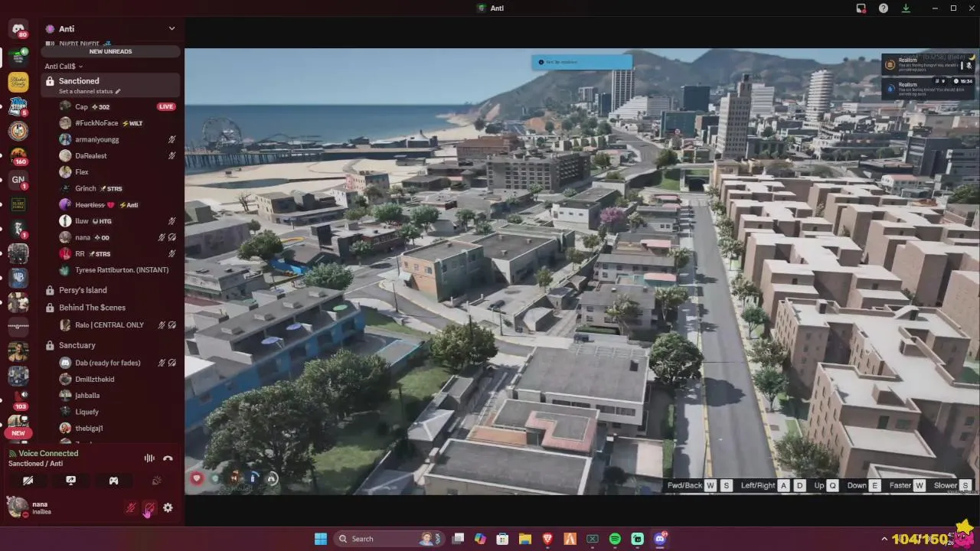Jump to NEW UNREADS banner
The width and height of the screenshot is (980, 551).
(x=110, y=51)
